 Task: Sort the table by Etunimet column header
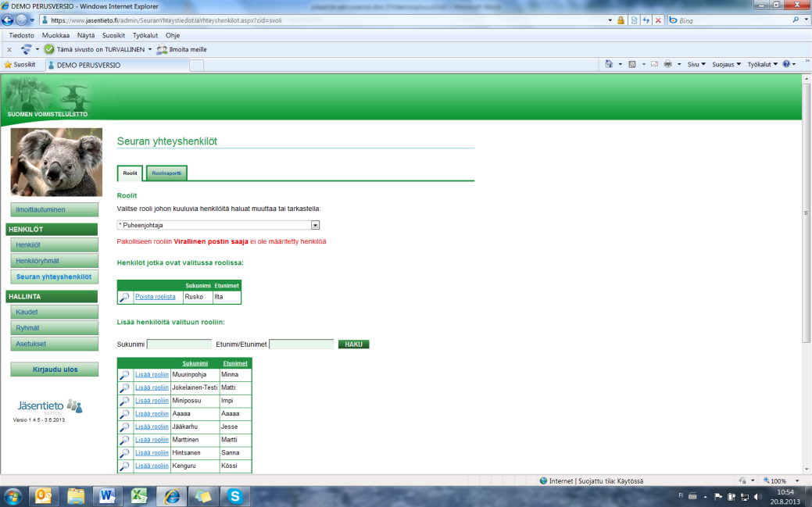tap(235, 363)
